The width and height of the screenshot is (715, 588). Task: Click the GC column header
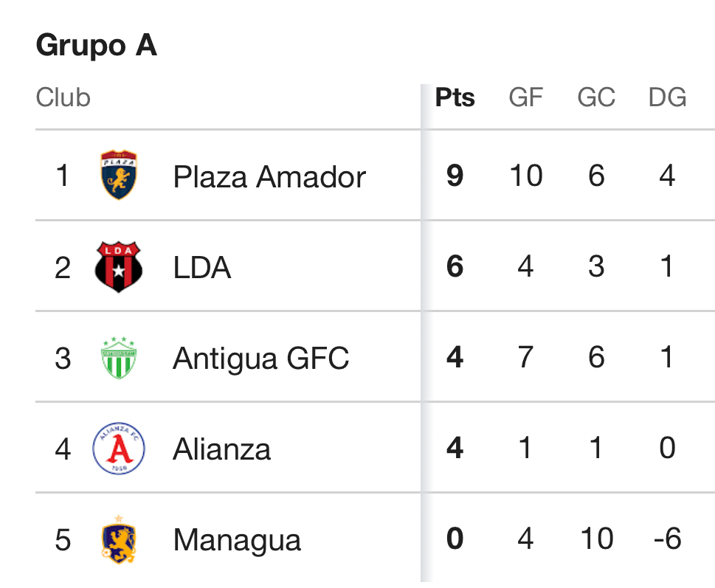click(596, 97)
